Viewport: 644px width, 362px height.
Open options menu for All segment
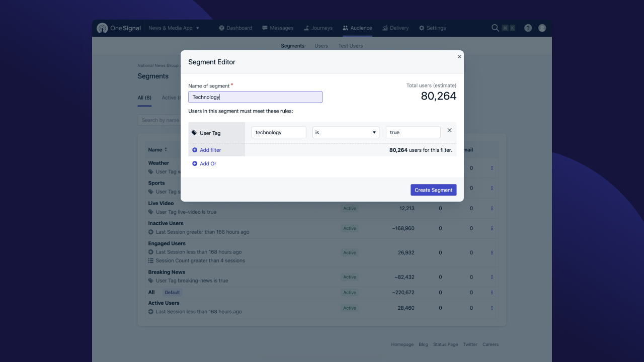pyautogui.click(x=492, y=293)
